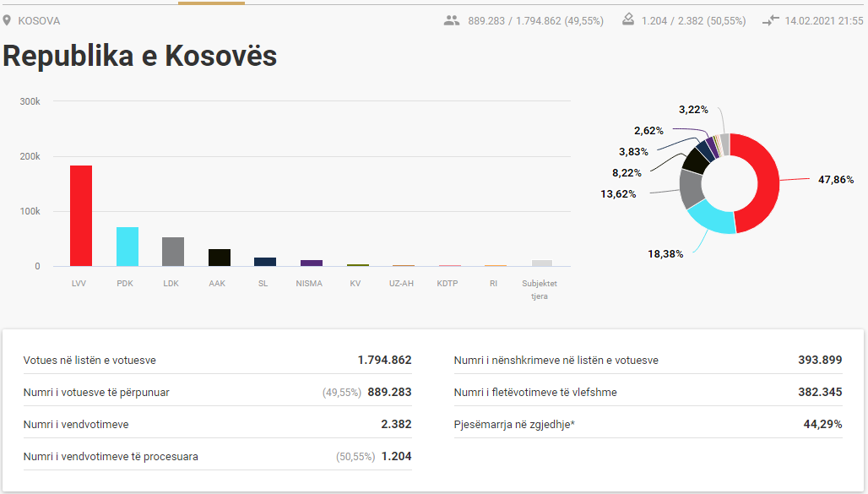Click the Numri i vendvotimeve të procesuara label
868x494 pixels.
pyautogui.click(x=111, y=457)
